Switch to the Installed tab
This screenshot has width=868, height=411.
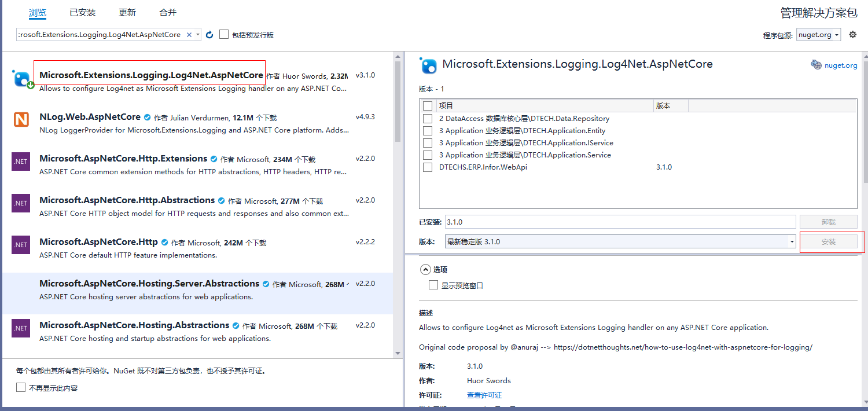pyautogui.click(x=82, y=12)
